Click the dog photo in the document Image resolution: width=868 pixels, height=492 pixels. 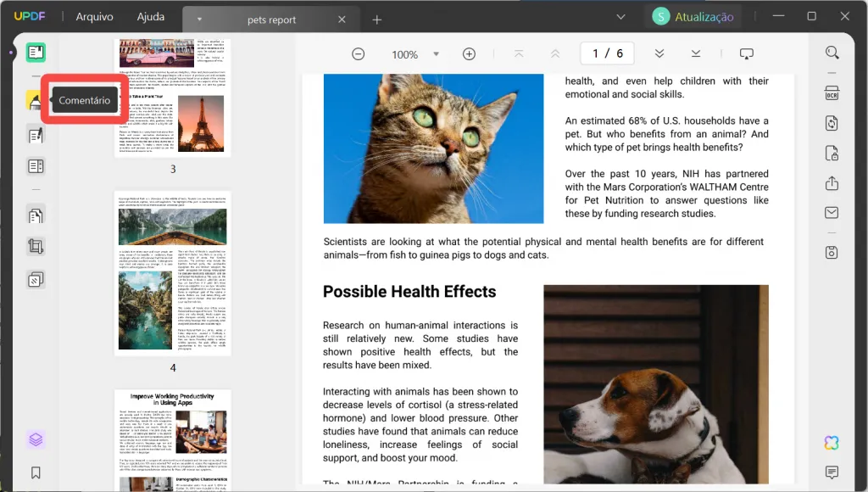pos(656,384)
